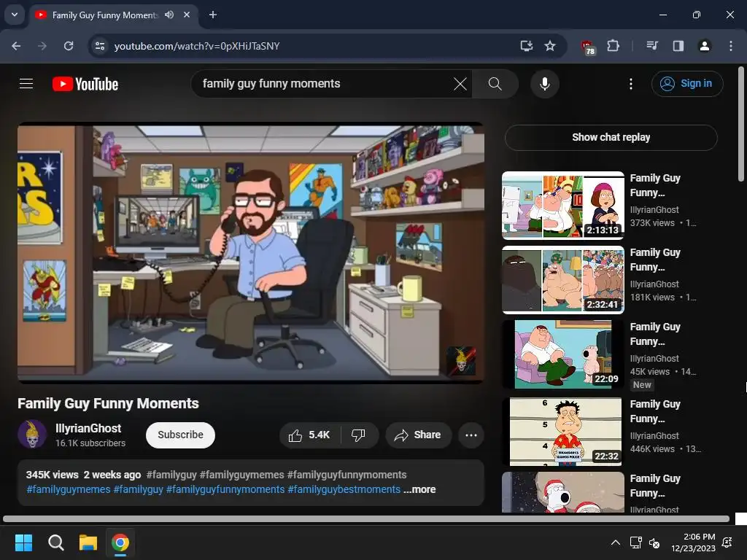Expand description with ...more
The image size is (747, 560).
pos(419,489)
